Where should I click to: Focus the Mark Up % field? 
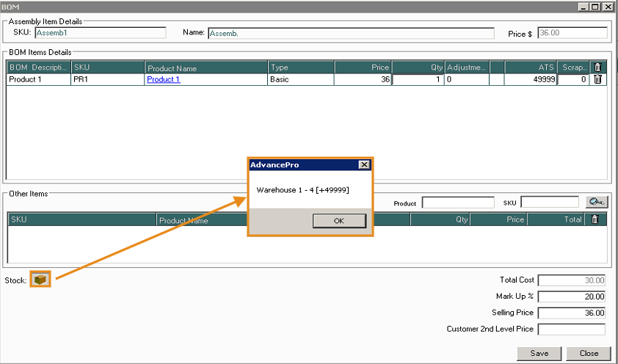tap(572, 296)
